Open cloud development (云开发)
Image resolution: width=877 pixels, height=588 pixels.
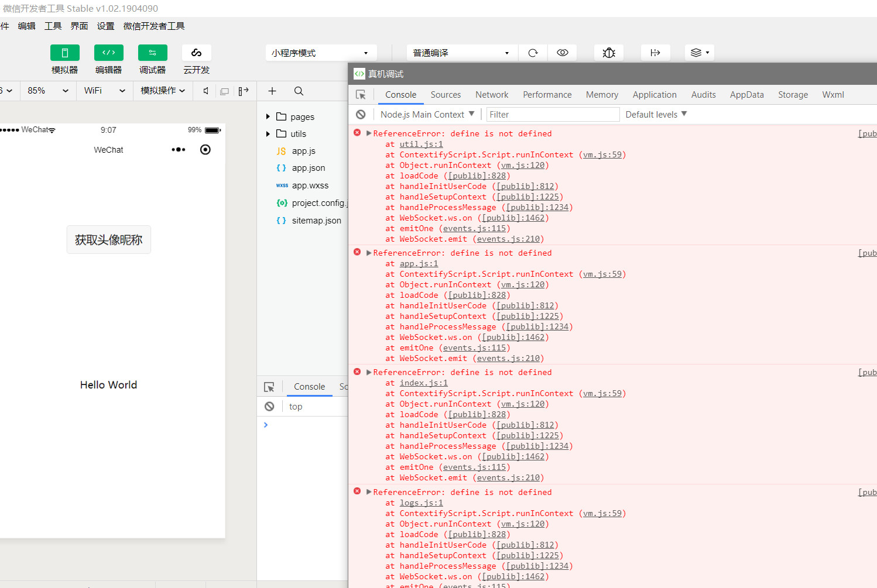point(197,53)
